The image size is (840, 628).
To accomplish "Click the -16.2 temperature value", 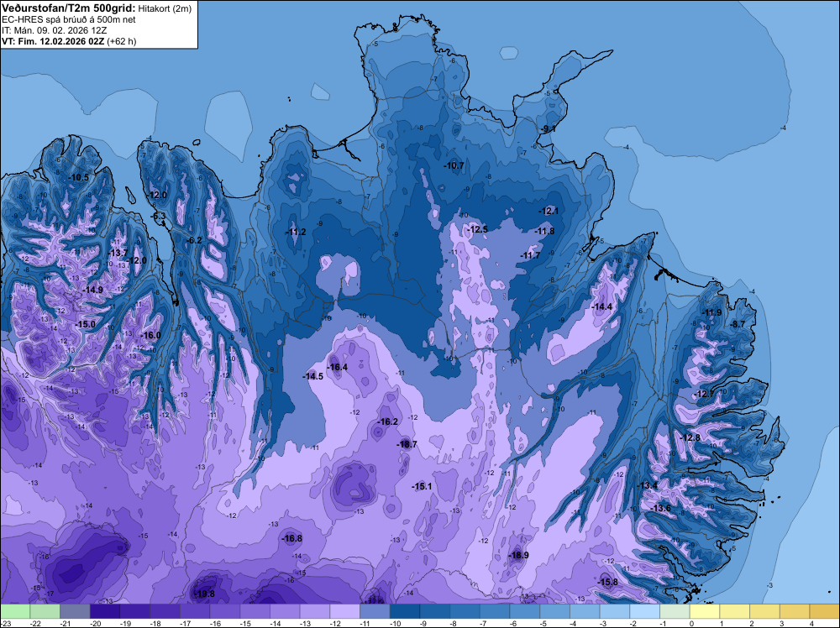I will pos(388,421).
